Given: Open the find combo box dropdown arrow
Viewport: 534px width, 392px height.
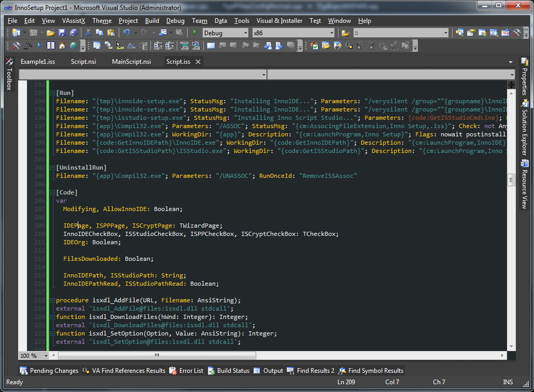Looking at the screenshot, I should (445, 33).
